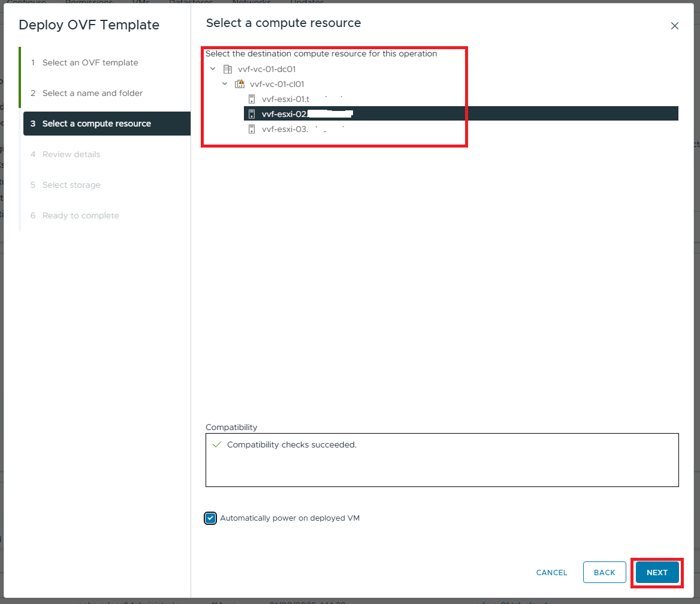The width and height of the screenshot is (700, 604).
Task: Click the host icon for vvf-esxi-03
Action: tap(252, 128)
